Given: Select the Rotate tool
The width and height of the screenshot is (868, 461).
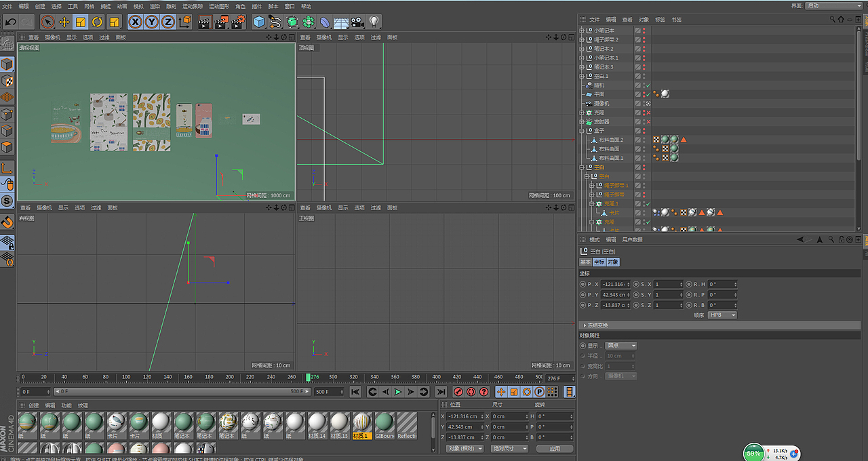Looking at the screenshot, I should coord(97,22).
